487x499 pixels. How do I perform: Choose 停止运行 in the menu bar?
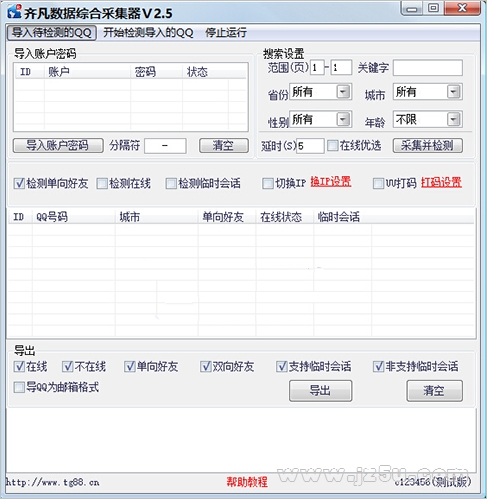point(226,33)
